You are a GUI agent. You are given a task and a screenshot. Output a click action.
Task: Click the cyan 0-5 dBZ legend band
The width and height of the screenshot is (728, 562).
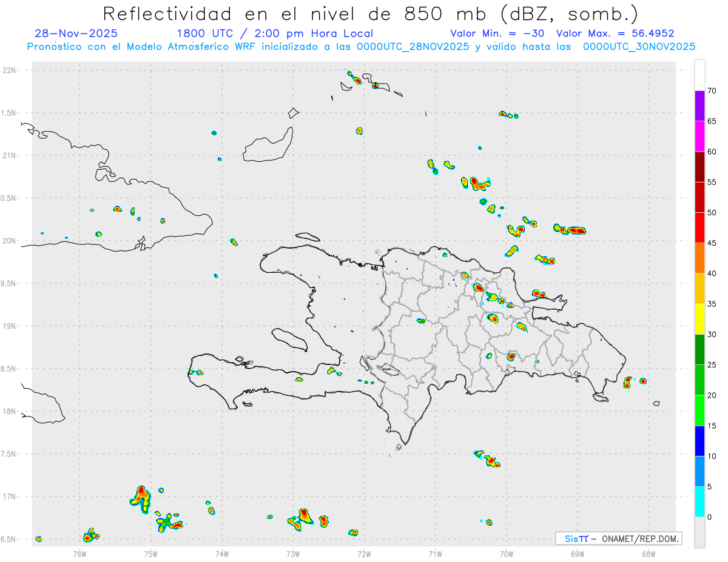pos(699,502)
